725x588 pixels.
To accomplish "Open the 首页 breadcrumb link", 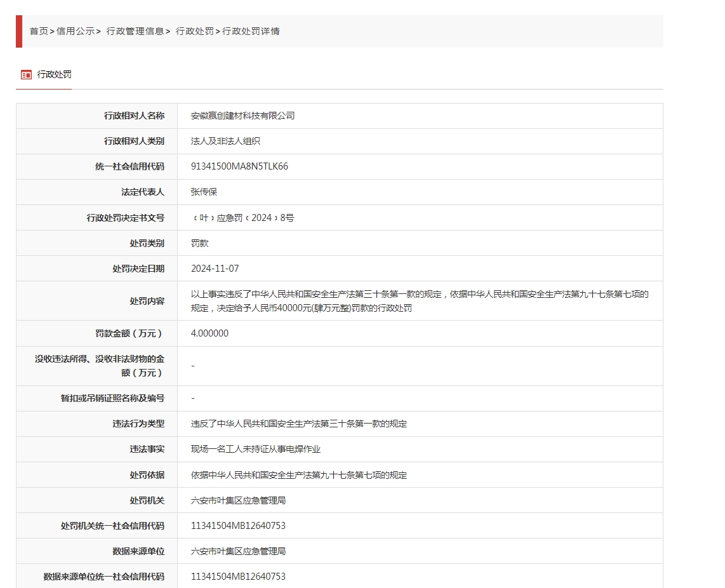I will [x=39, y=31].
